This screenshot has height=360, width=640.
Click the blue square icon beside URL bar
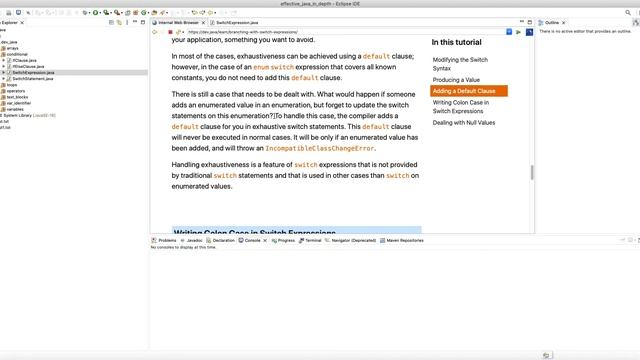[x=509, y=31]
